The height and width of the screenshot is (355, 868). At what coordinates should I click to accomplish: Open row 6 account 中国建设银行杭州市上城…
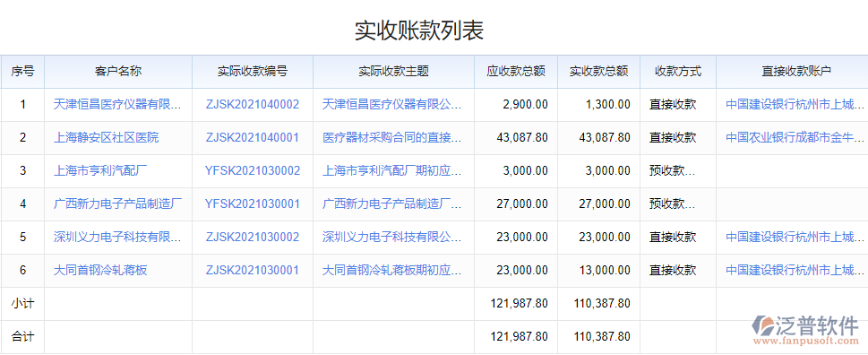click(x=795, y=270)
